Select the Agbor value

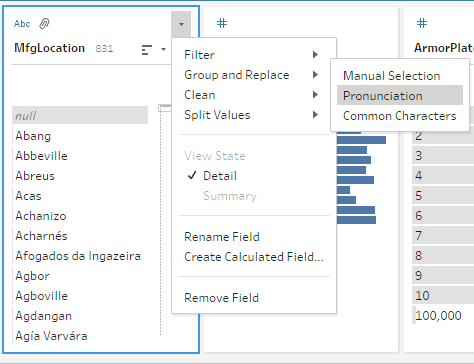80,276
